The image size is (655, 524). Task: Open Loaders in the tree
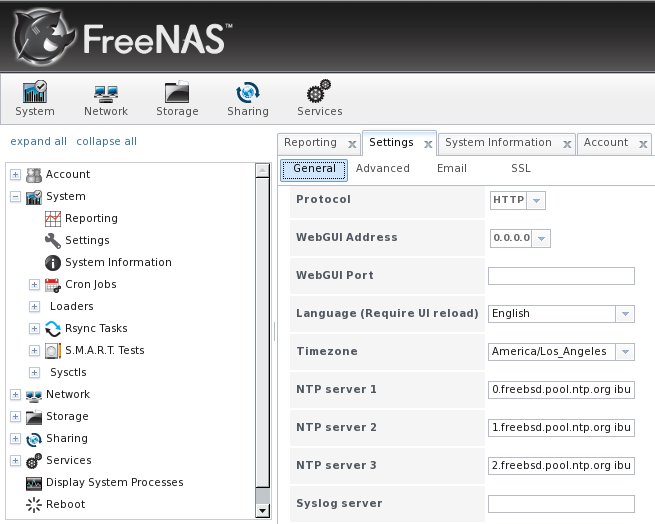click(x=71, y=306)
